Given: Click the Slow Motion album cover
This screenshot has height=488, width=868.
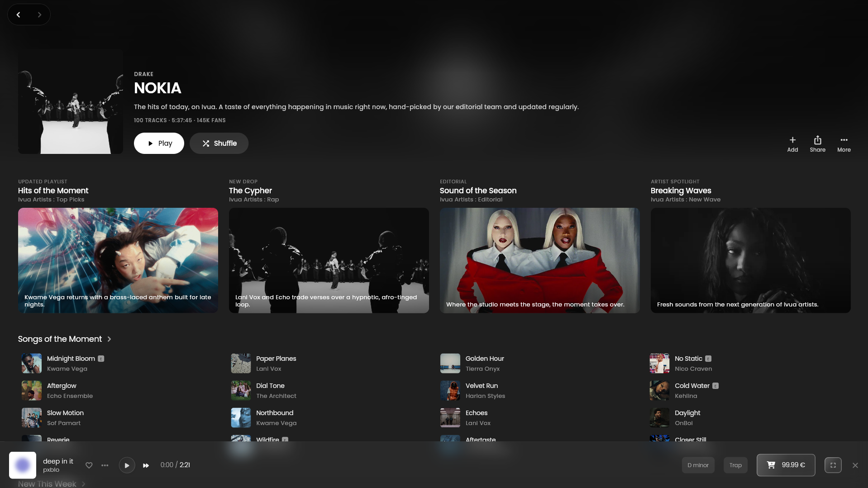Looking at the screenshot, I should [x=32, y=418].
